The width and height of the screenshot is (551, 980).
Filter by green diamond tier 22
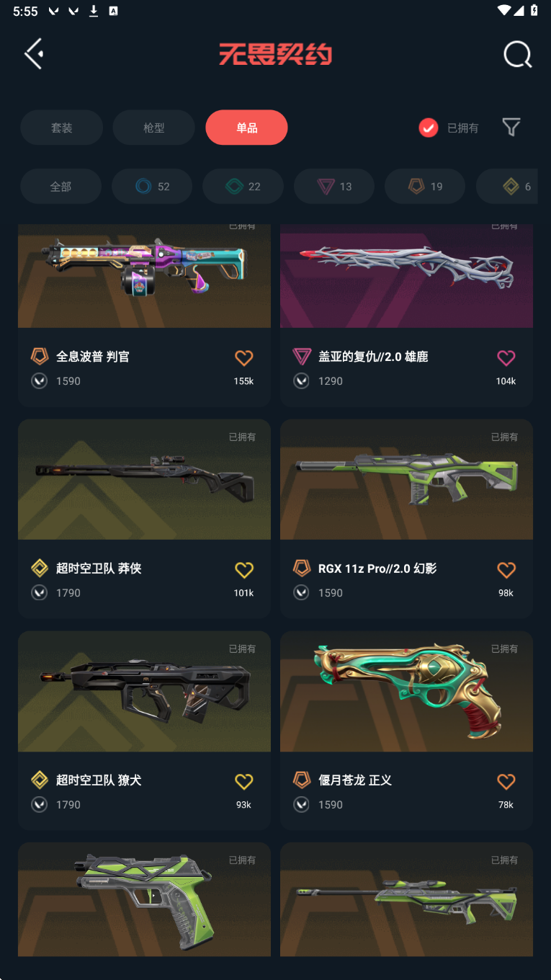tap(243, 187)
